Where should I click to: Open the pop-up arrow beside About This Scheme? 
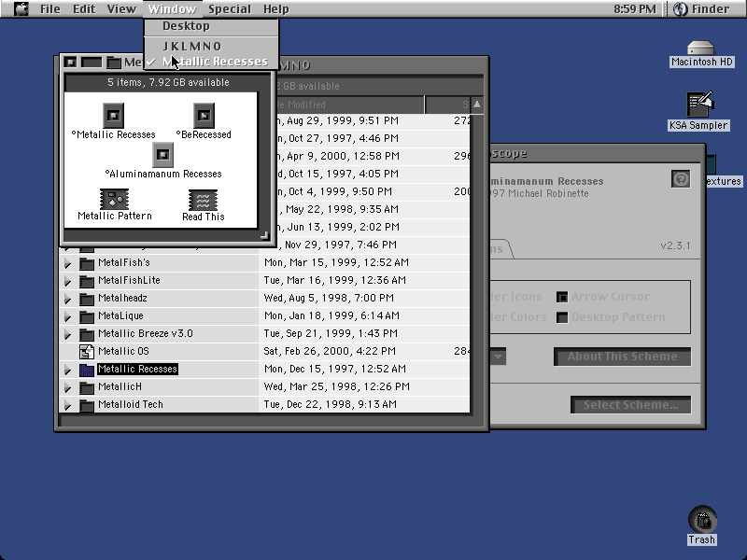(499, 357)
